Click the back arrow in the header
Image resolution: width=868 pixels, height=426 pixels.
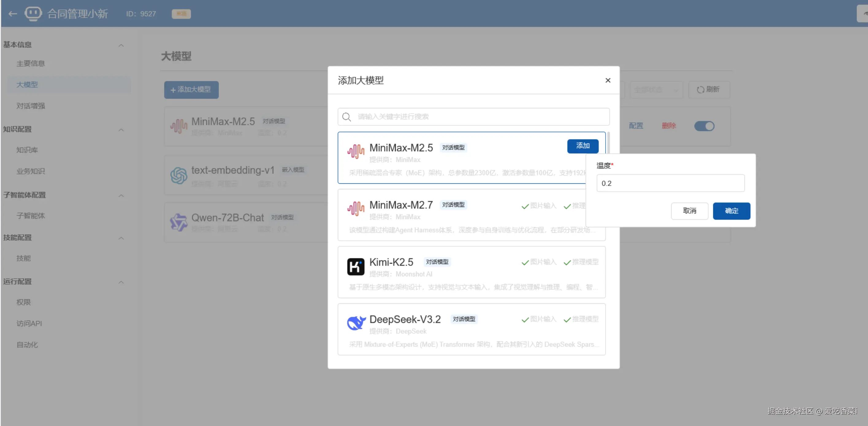(13, 14)
